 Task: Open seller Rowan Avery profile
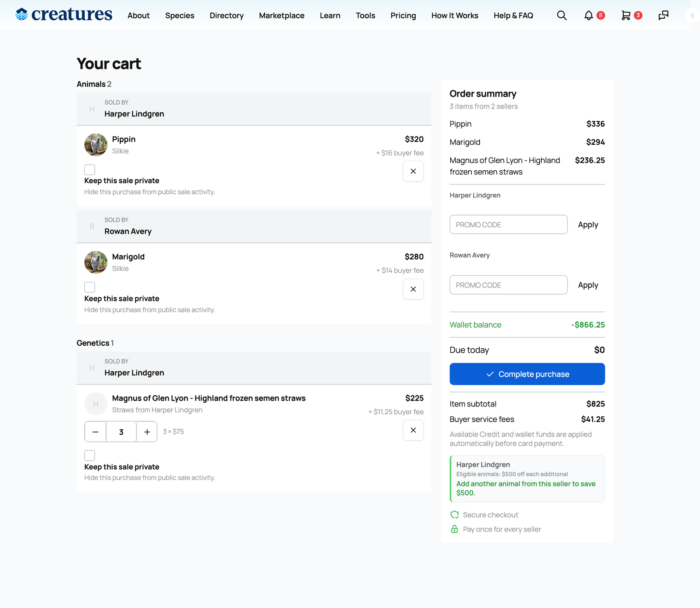[128, 231]
